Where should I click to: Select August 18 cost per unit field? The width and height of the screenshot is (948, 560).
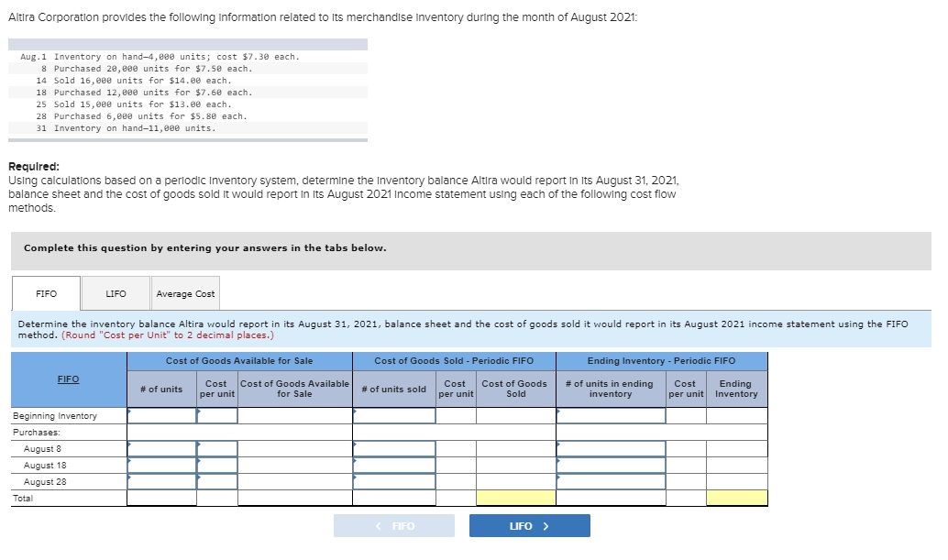pyautogui.click(x=217, y=466)
